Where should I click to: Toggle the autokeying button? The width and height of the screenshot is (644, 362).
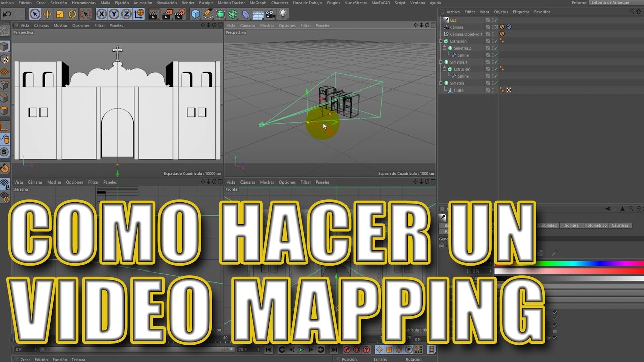(357, 349)
